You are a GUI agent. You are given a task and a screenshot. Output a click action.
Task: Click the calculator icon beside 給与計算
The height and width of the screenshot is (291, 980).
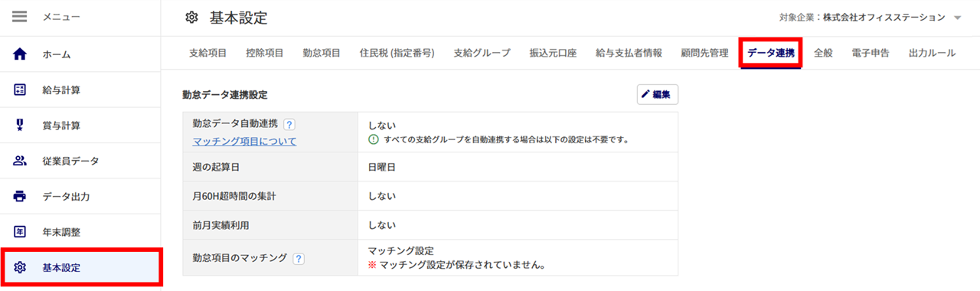tap(21, 90)
